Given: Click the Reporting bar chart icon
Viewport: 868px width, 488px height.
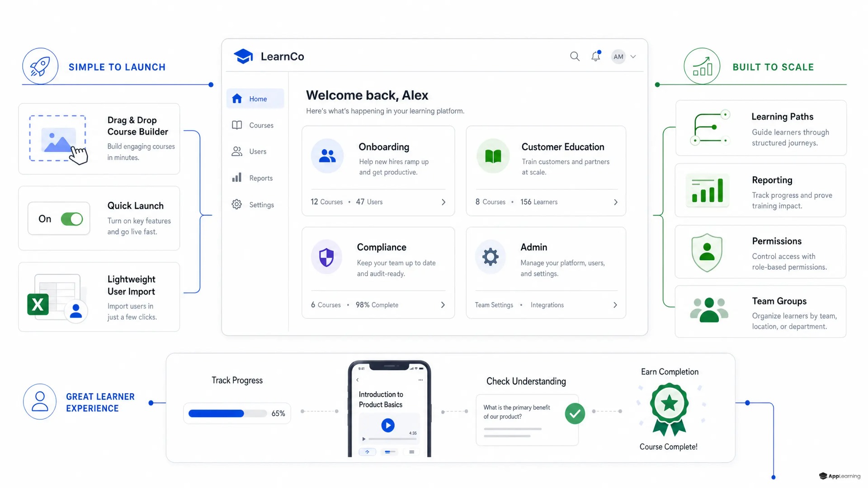Looking at the screenshot, I should [708, 190].
